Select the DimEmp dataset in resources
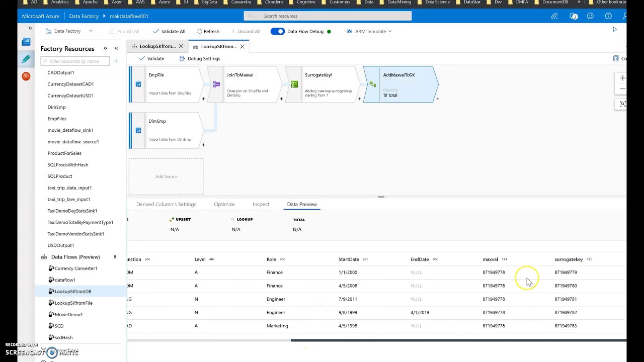Screen dimensions: 644x362 [56, 107]
